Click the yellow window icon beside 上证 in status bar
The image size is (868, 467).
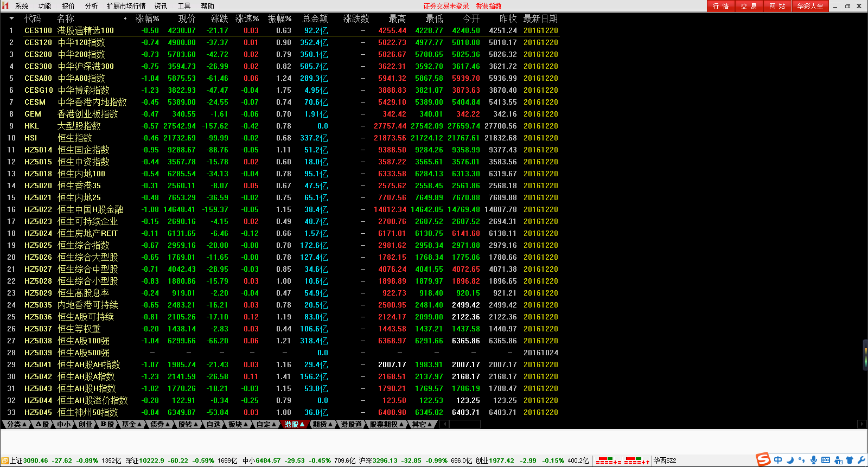pos(5,461)
